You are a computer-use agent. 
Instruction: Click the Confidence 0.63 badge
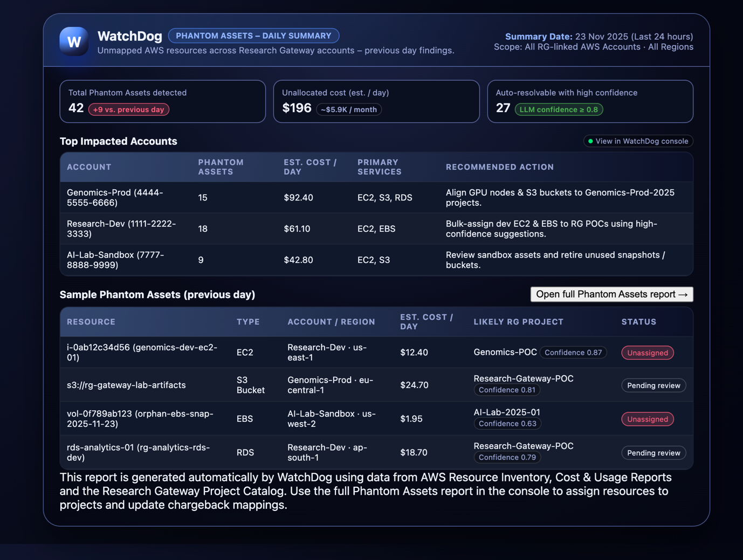tap(507, 424)
